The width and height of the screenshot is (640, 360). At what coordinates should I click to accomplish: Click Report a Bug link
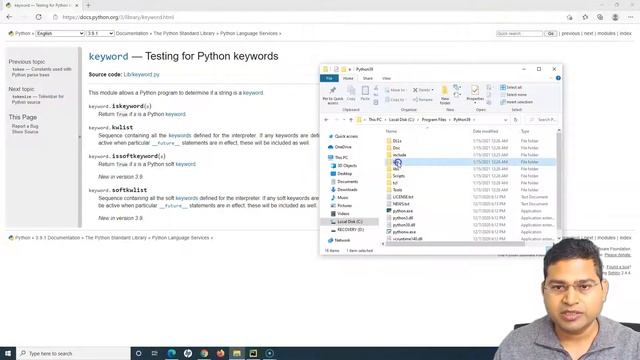pyautogui.click(x=25, y=126)
